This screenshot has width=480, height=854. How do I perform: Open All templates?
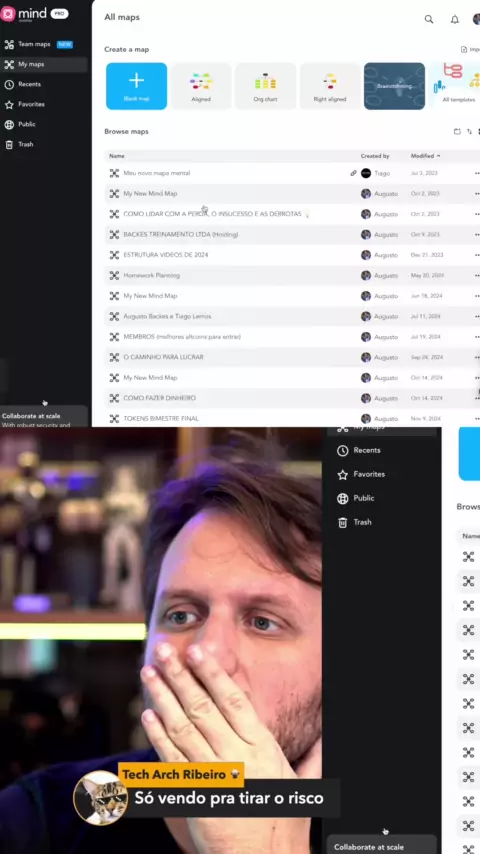tap(457, 86)
